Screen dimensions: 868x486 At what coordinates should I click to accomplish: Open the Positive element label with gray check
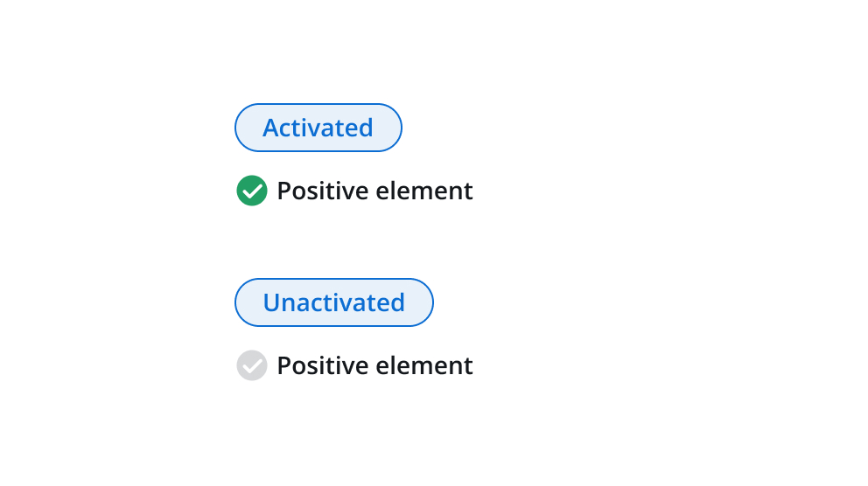[x=374, y=365]
